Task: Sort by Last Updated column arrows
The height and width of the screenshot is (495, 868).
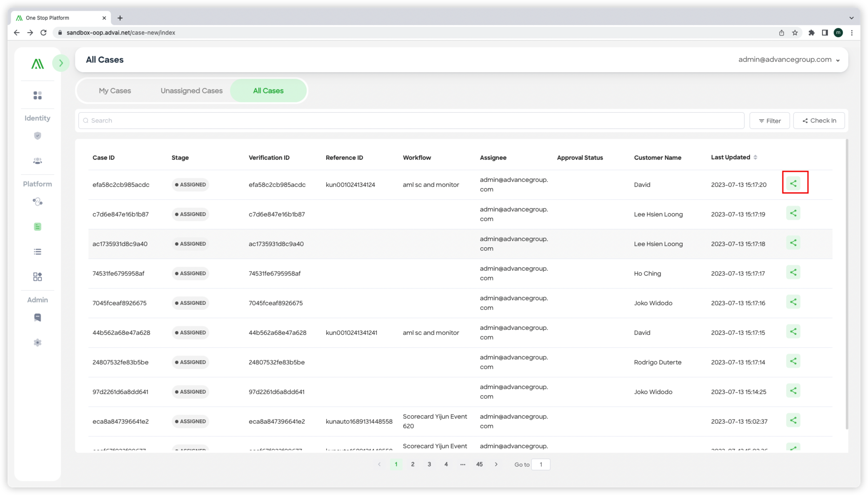Action: coord(755,157)
